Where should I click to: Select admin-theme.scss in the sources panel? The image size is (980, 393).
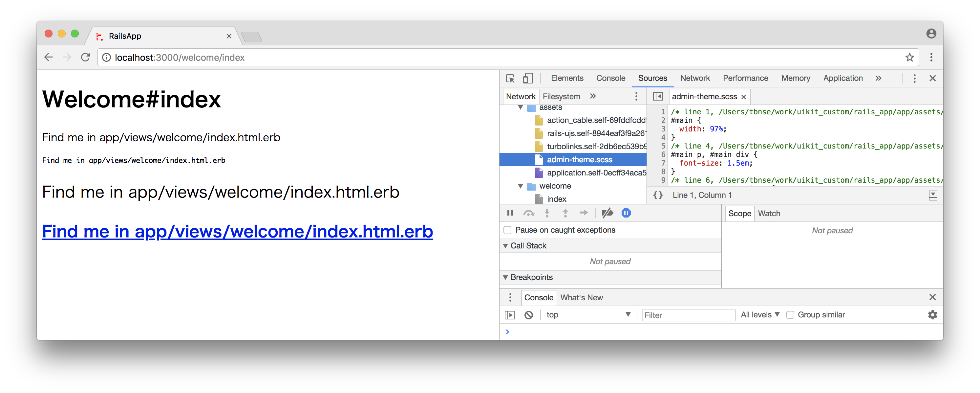click(575, 159)
